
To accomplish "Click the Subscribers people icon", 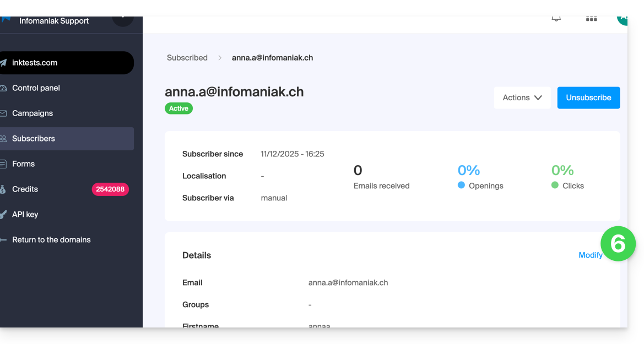I will coord(3,139).
